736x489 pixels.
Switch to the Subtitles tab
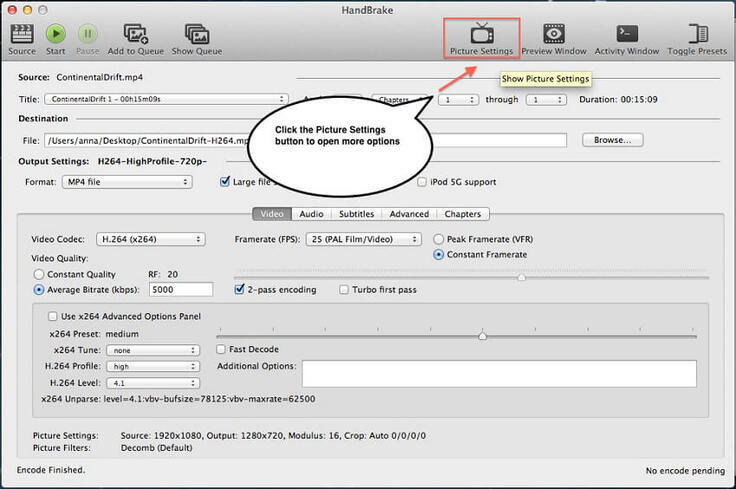(x=356, y=214)
